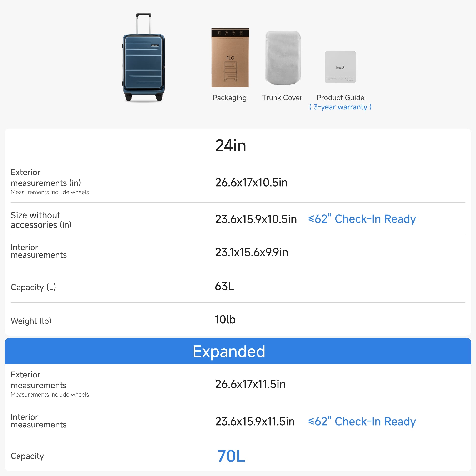Click the suitcase telescoping handle
Viewport: 476px width, 476px height.
(x=144, y=23)
